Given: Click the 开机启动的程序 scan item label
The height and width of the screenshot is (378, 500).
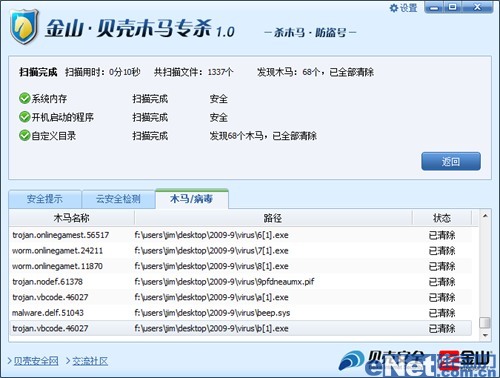Looking at the screenshot, I should 63,117.
